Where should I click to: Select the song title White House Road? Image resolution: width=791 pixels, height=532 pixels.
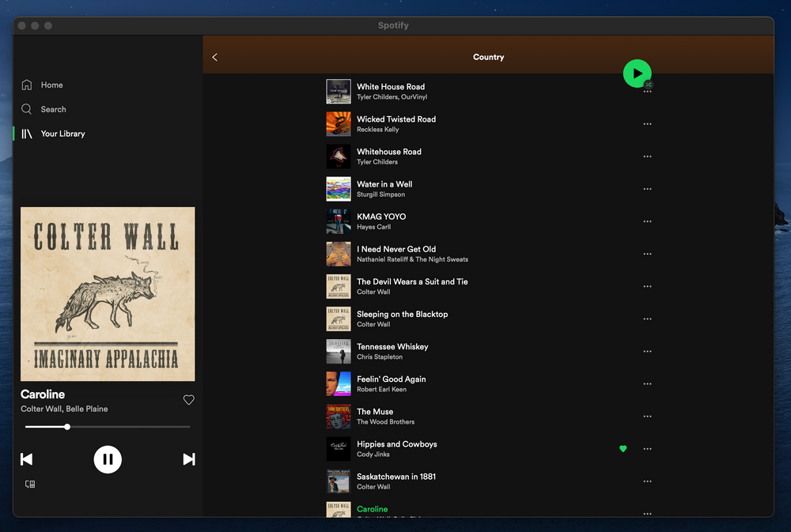[x=391, y=87]
